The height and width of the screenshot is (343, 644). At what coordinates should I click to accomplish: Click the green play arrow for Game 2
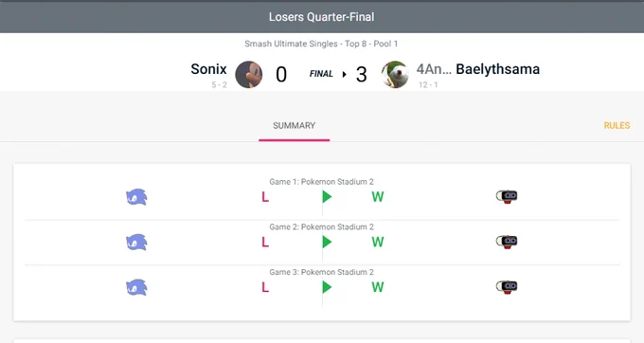click(x=327, y=242)
